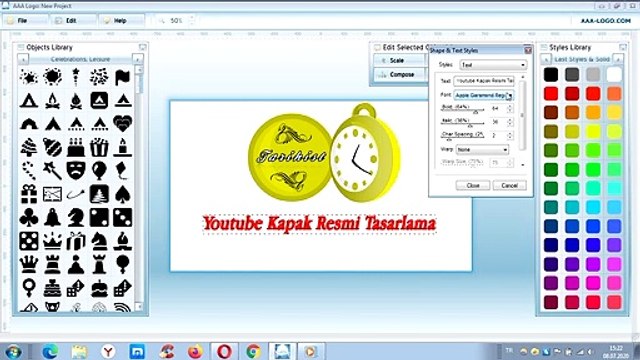Select the birthday cake with candles icon

pos(76,147)
